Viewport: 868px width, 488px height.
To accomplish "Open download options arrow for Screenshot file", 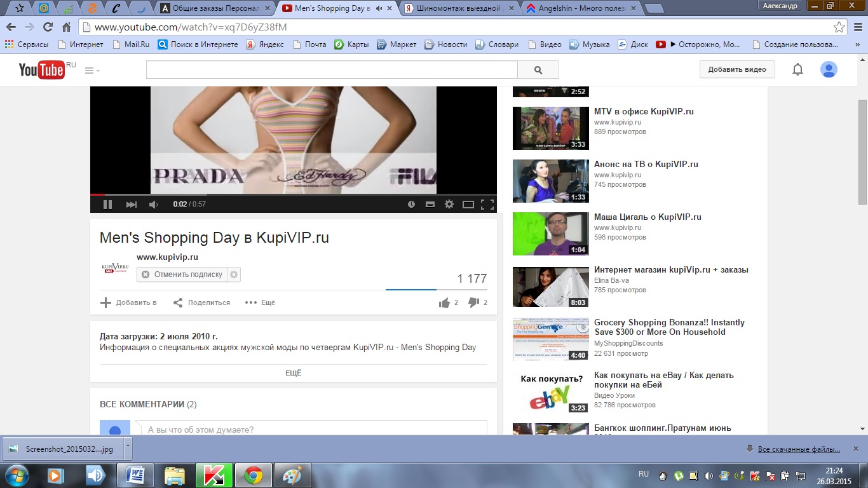I will (128, 448).
